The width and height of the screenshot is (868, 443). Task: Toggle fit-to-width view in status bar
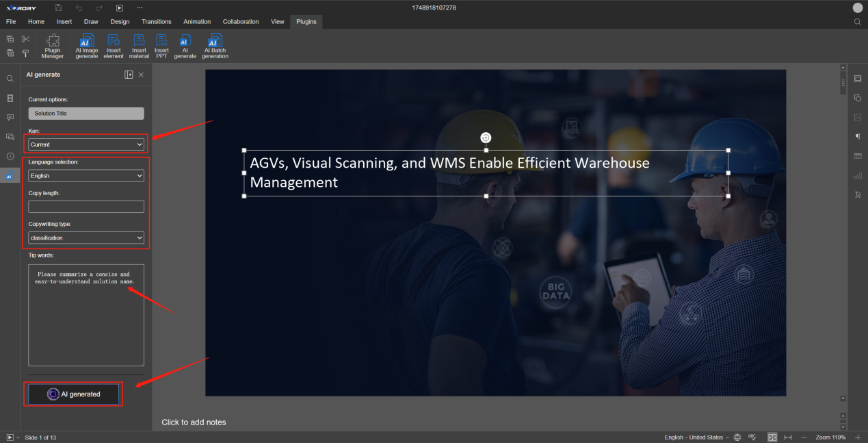click(x=788, y=437)
